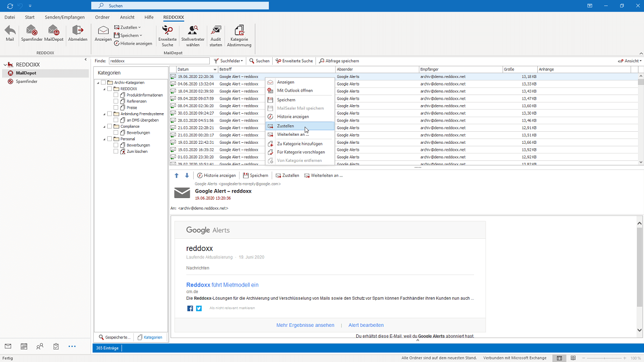Click Zustellen in preview toolbar
The image size is (644, 362).
click(x=287, y=175)
